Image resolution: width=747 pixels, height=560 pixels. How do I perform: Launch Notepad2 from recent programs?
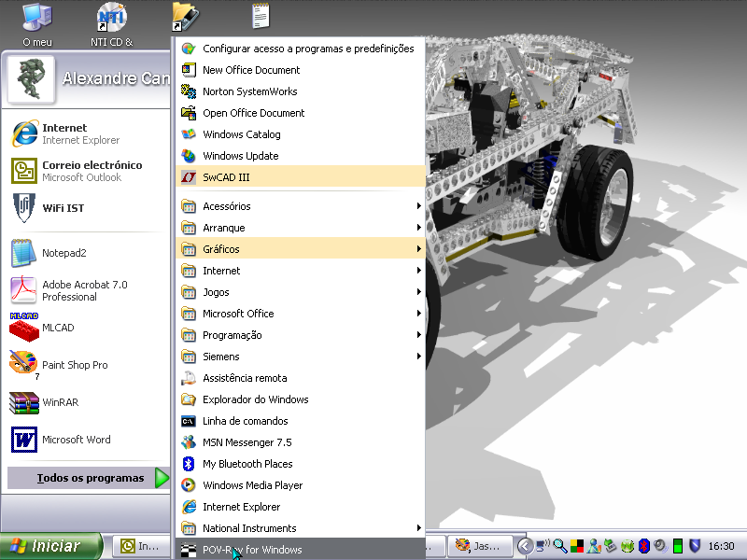point(88,253)
